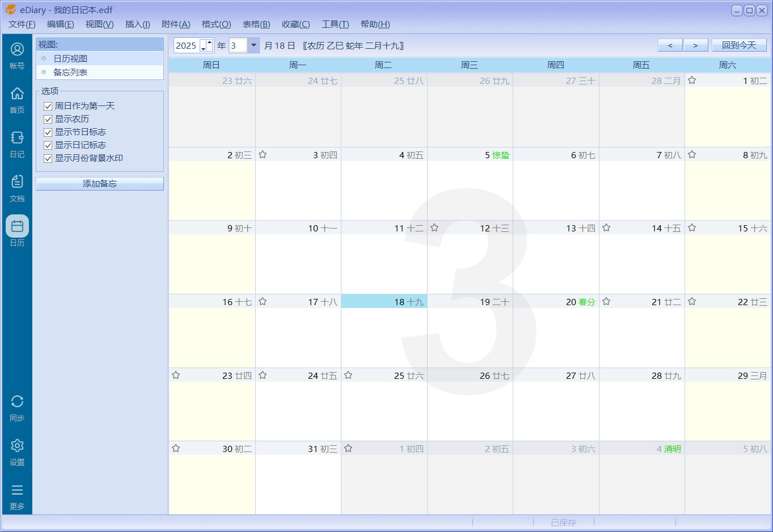This screenshot has width=773, height=532.
Task: Open the 工具(T) menu
Action: tap(335, 24)
